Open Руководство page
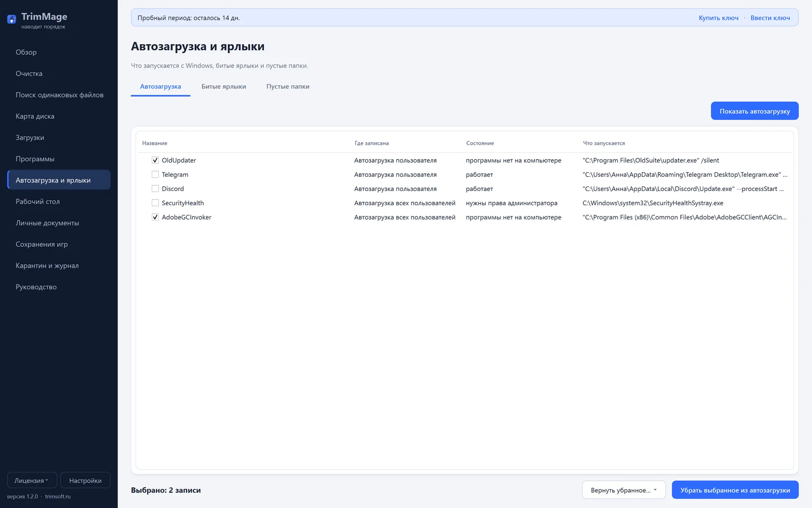 [x=59, y=287]
